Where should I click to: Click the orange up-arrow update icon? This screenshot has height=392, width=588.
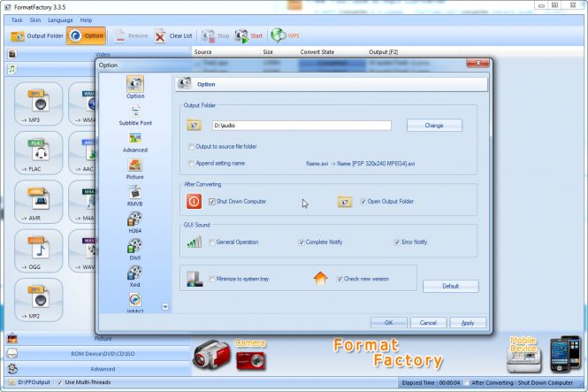click(x=320, y=279)
